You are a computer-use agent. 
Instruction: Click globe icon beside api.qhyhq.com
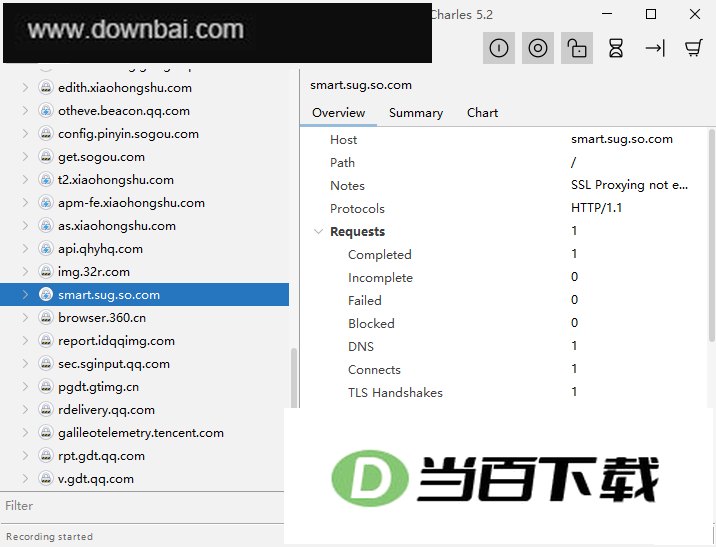[46, 249]
